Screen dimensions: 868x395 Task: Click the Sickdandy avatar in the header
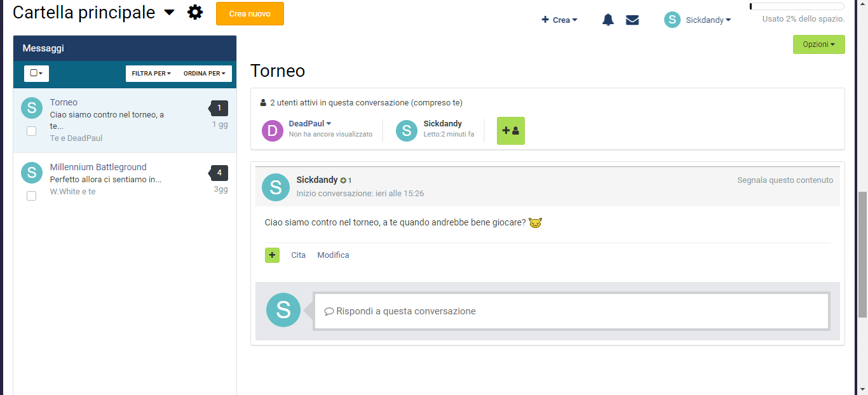click(672, 20)
